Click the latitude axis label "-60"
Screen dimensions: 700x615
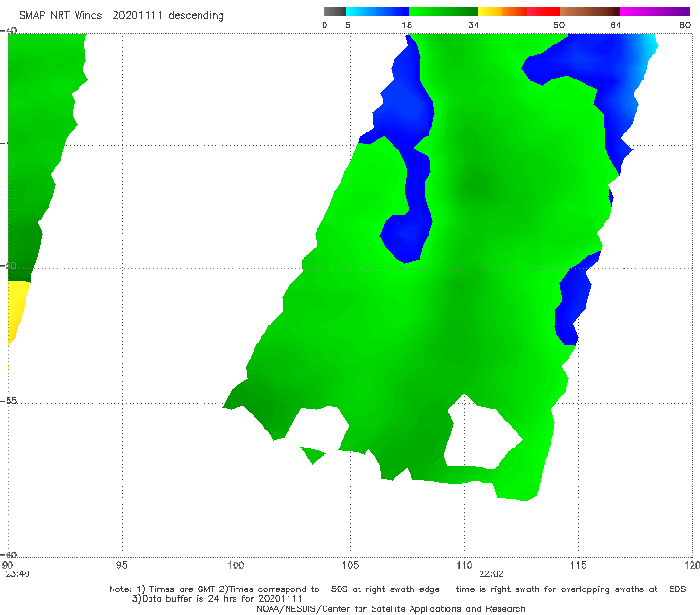pyautogui.click(x=9, y=554)
